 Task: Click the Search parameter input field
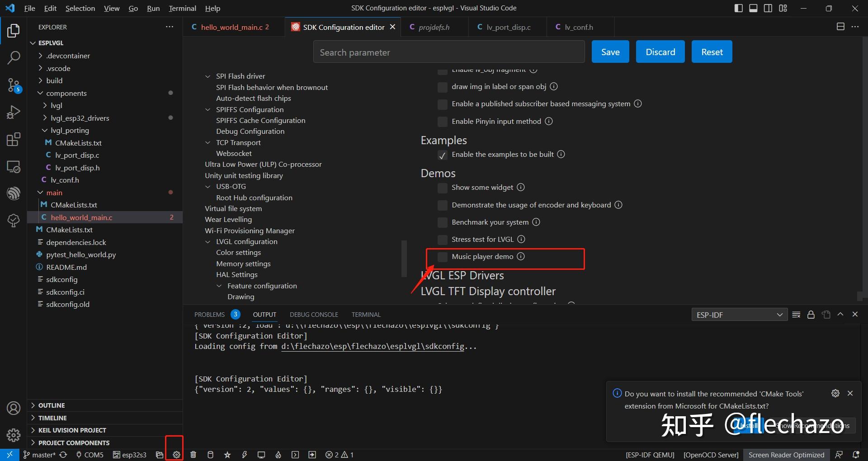[x=448, y=52]
